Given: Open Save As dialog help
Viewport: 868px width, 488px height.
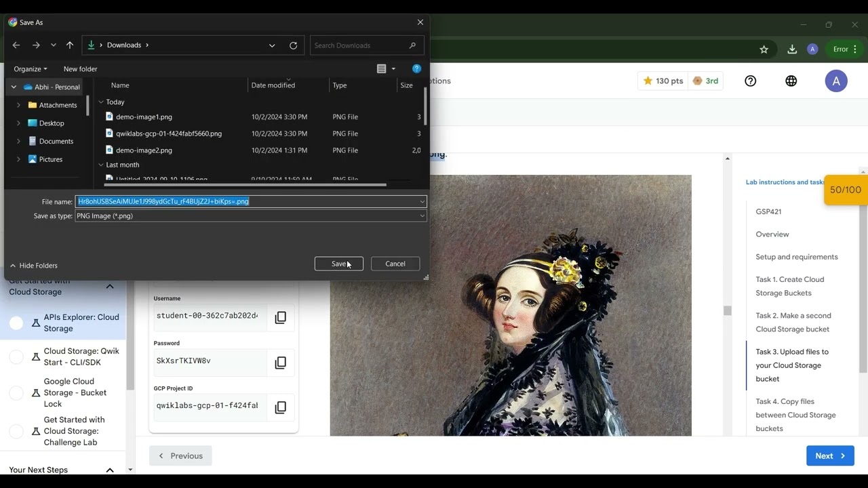Looking at the screenshot, I should point(416,69).
